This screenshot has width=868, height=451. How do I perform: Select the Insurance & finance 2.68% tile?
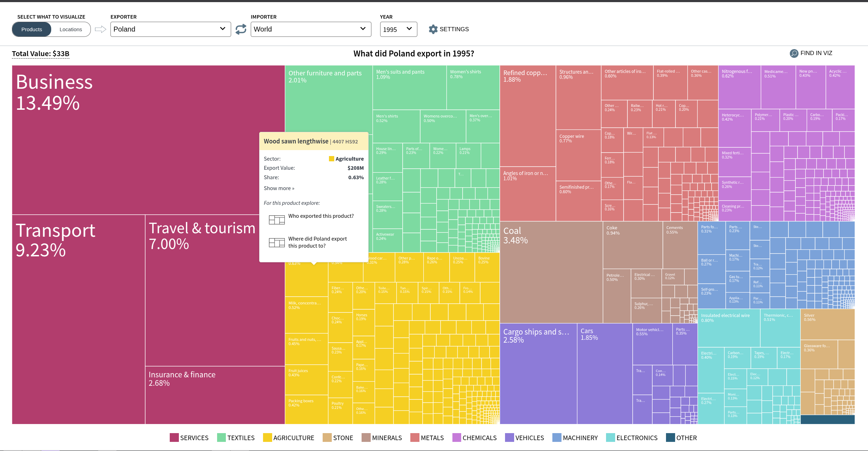(x=215, y=395)
